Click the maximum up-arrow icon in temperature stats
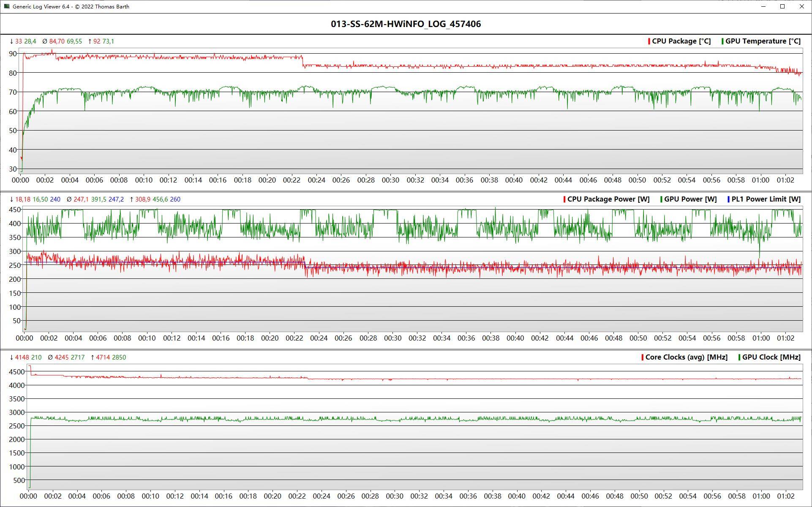 [90, 41]
